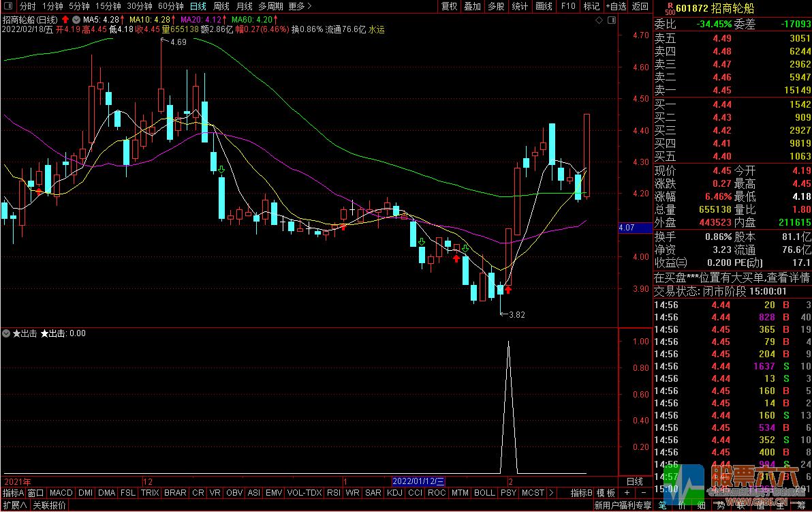Open the 模板 template menu
812x512 pixels.
(x=606, y=493)
